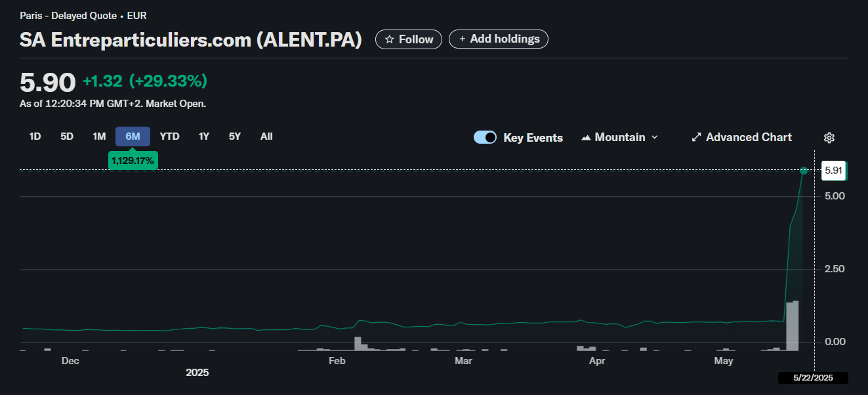
Task: Click the 1,129.17% performance badge
Action: tap(133, 160)
